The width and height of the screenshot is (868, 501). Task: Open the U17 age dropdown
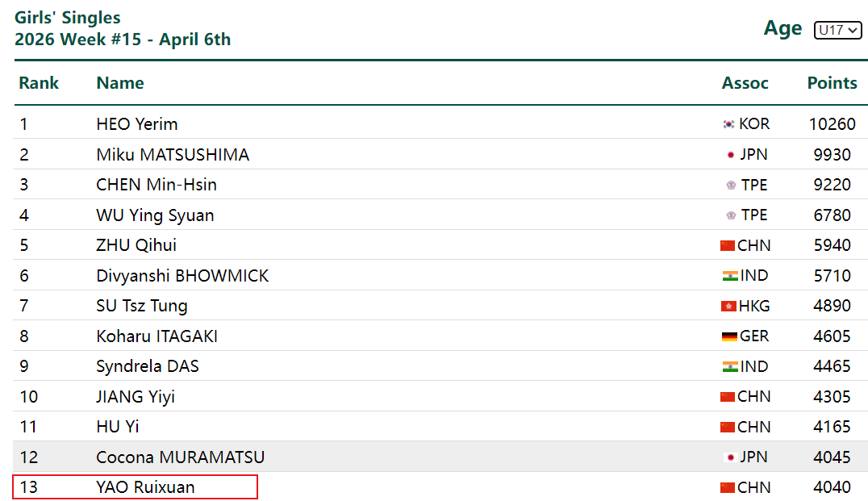(x=838, y=30)
